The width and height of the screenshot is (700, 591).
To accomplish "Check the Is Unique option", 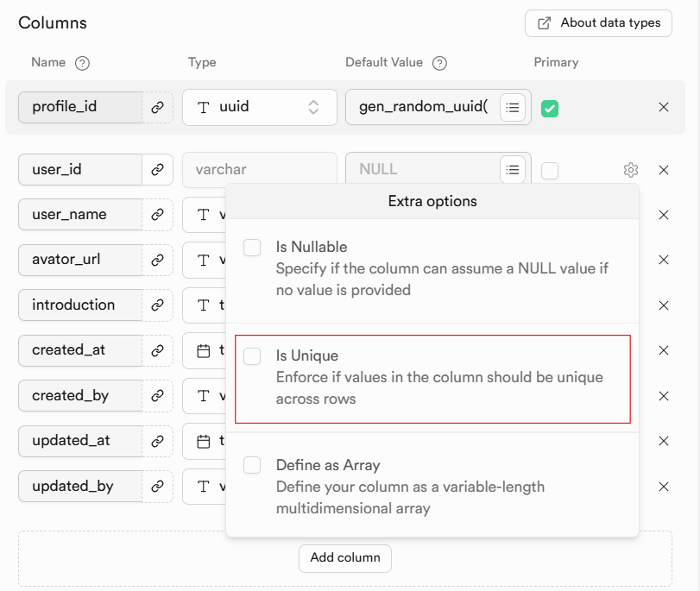I will [x=252, y=356].
